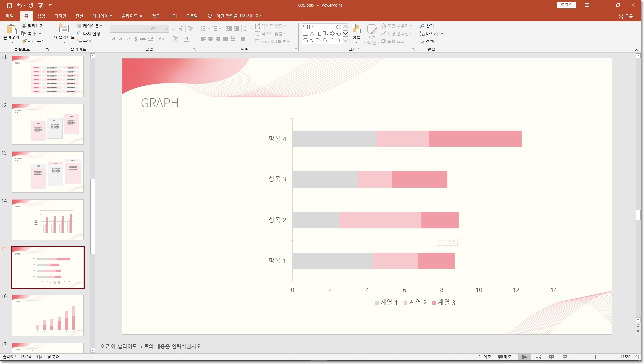Click the zoom slider handle
Image resolution: width=644 pixels, height=364 pixels.
point(595,357)
